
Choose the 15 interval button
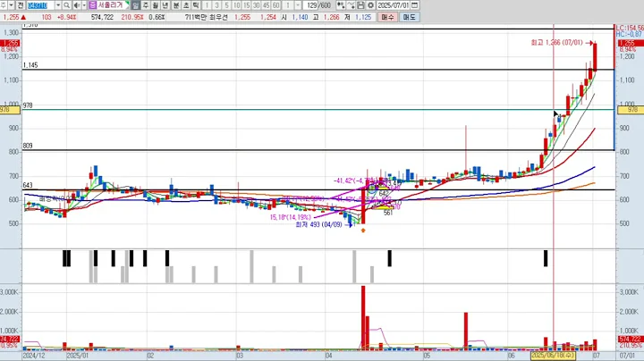point(247,5)
